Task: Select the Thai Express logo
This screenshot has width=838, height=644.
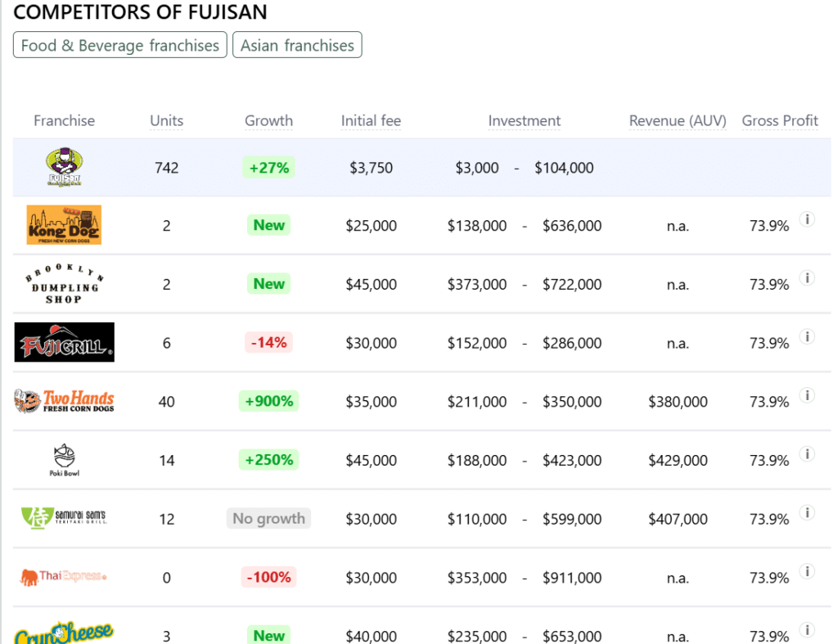Action: click(x=64, y=577)
